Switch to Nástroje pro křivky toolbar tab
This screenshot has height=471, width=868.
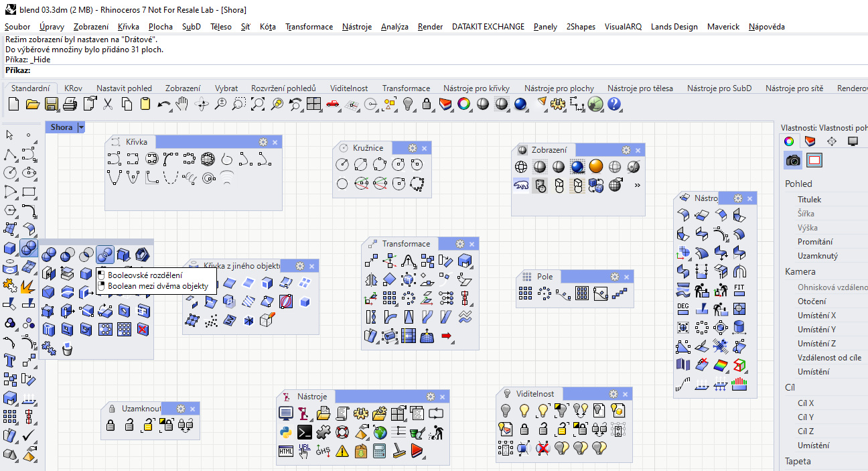(476, 88)
